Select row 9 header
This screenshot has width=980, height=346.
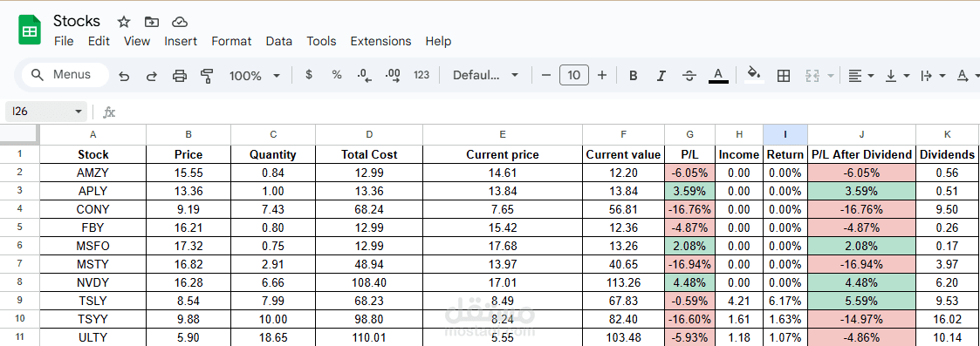click(x=19, y=301)
